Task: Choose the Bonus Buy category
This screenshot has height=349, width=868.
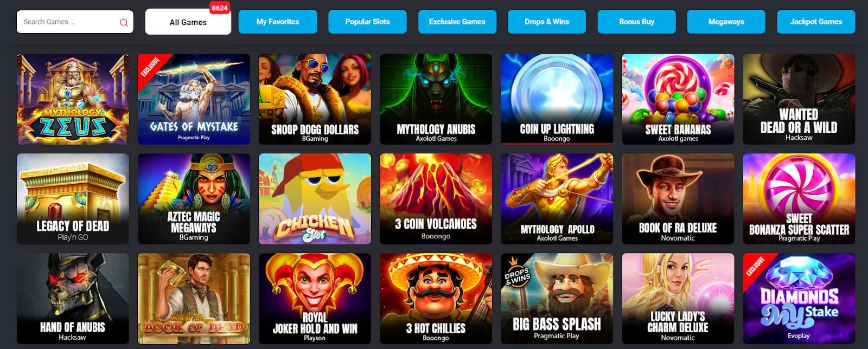Action: pos(637,22)
